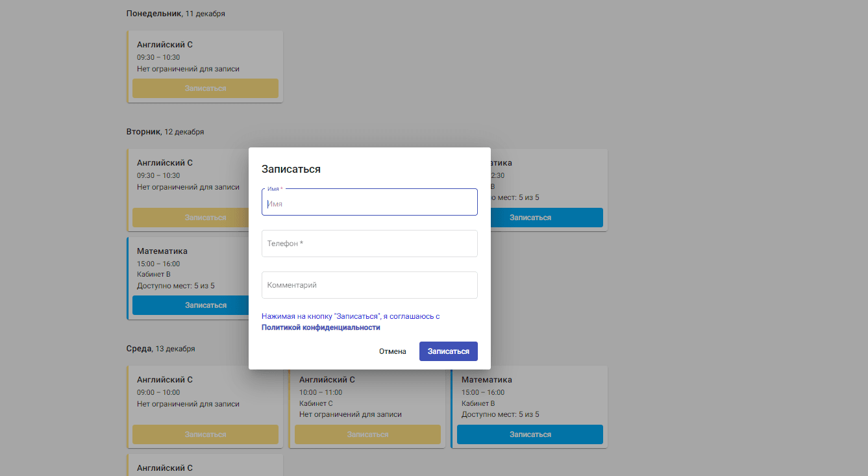Viewport: 868px width, 476px height.
Task: Select Monday's Английский С card title
Action: coord(165,45)
